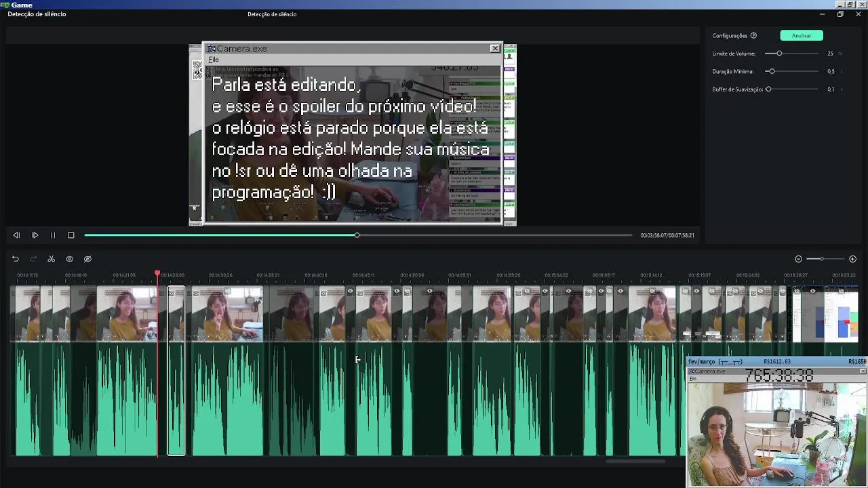This screenshot has height=488, width=868.
Task: Select the scissors split tool
Action: pos(51,259)
